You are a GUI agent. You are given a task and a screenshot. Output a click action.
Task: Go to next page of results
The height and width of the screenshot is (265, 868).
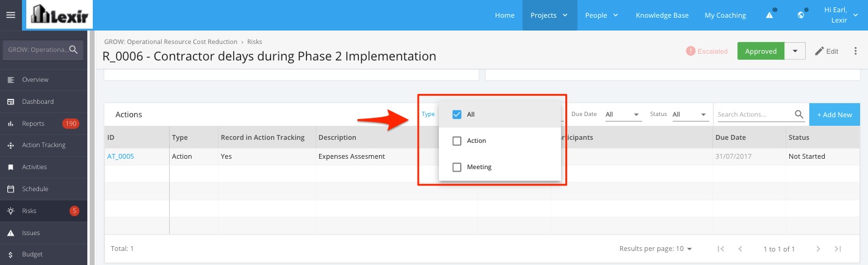tap(818, 249)
